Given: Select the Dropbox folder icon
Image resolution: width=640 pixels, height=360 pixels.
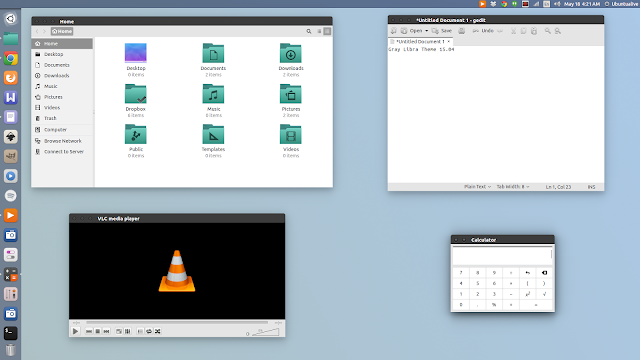Looking at the screenshot, I should tap(136, 94).
